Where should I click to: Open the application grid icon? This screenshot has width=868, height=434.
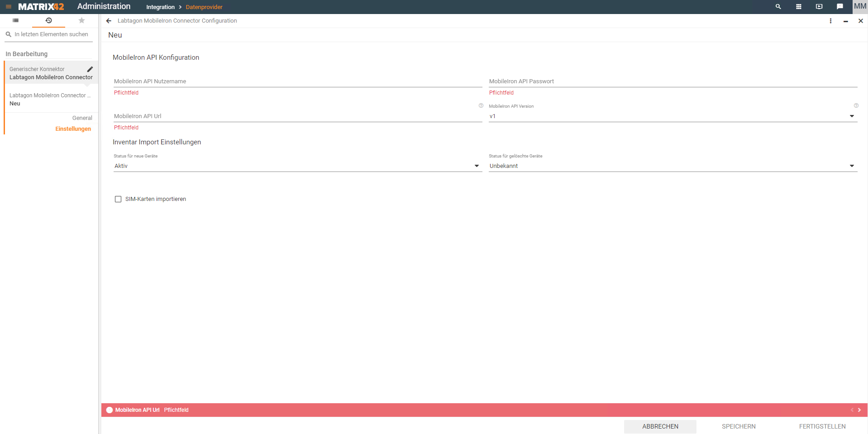(x=799, y=7)
